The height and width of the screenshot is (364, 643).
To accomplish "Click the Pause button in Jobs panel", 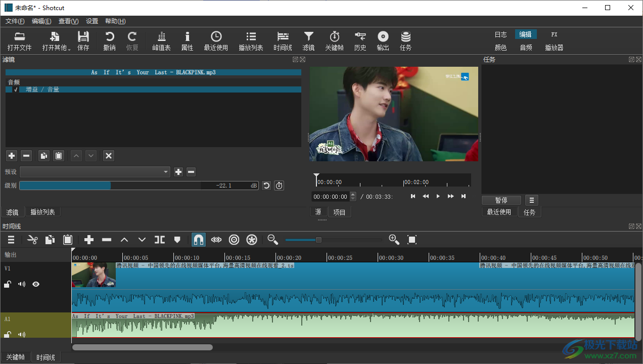I will (x=501, y=200).
